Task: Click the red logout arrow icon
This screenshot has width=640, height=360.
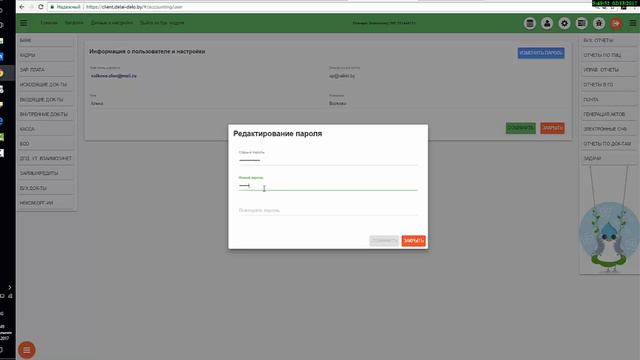Action: [x=616, y=23]
